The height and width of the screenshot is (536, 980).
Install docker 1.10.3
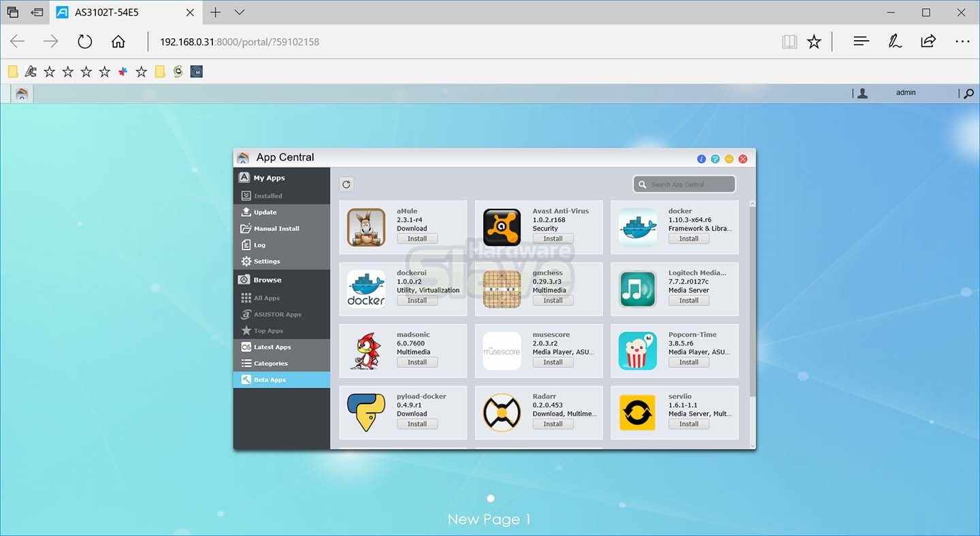[x=689, y=239]
